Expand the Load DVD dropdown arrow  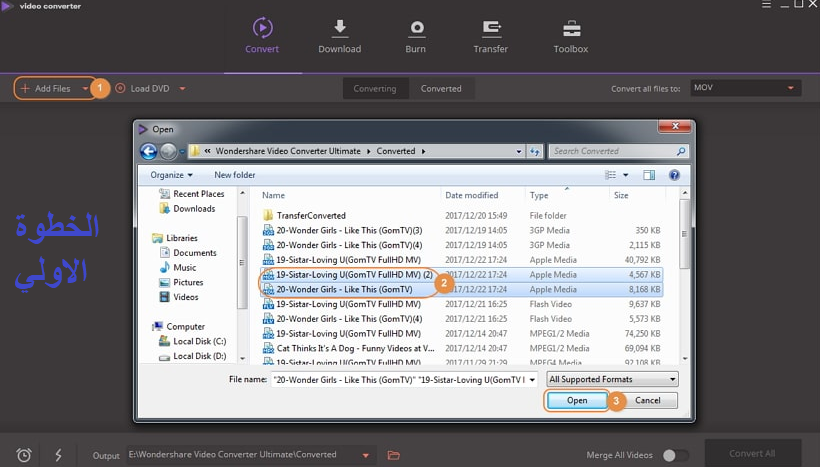[x=183, y=88]
